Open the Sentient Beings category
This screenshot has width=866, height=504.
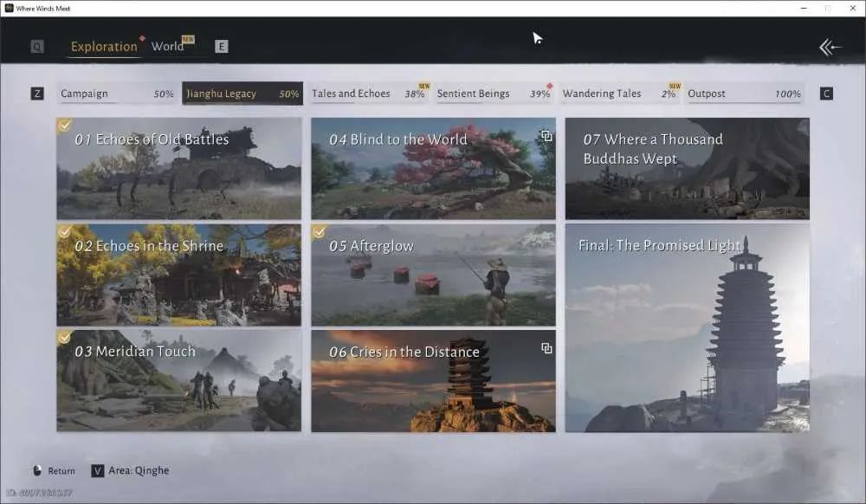pyautogui.click(x=494, y=94)
